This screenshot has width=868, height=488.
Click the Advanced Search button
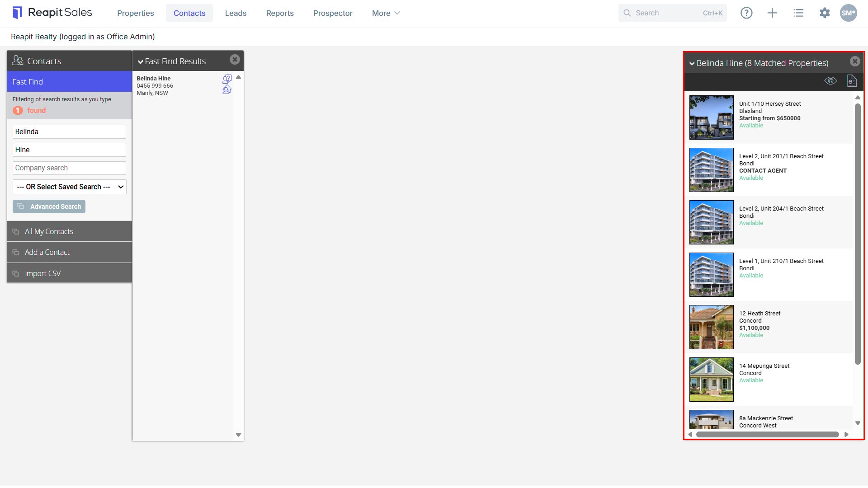49,206
